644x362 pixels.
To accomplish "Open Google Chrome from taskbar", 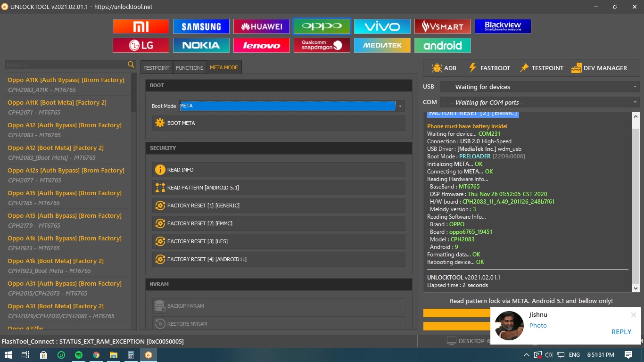I will point(96,355).
